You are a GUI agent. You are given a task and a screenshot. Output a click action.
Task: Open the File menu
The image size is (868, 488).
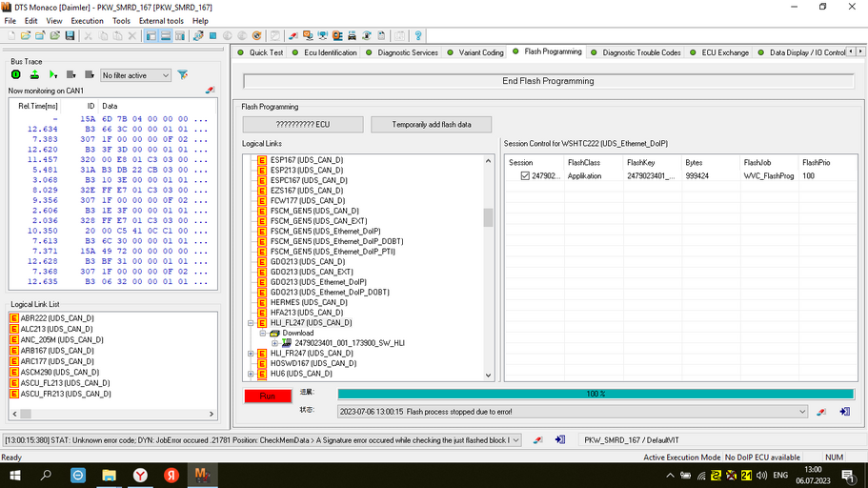(10, 21)
